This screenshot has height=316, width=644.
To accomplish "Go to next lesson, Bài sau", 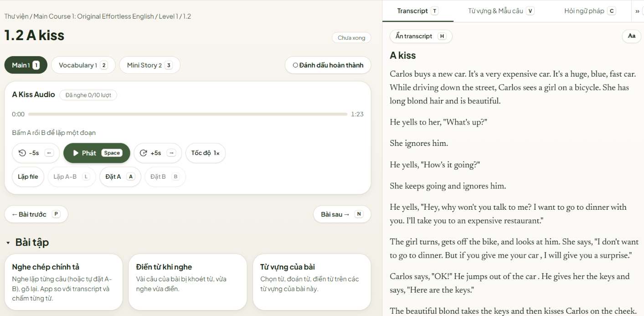I will pyautogui.click(x=342, y=214).
